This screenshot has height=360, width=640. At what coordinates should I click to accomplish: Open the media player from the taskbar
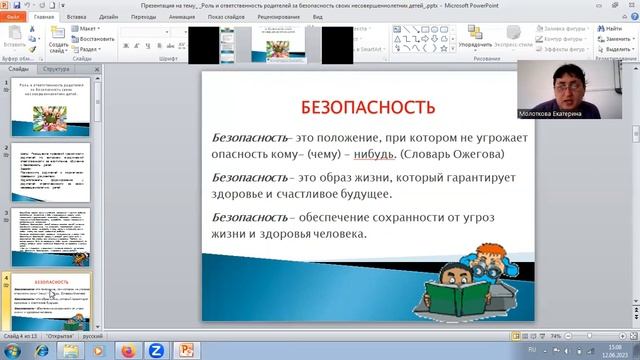pos(98,351)
